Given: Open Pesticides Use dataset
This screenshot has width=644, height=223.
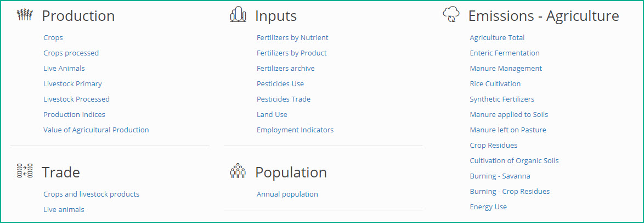Looking at the screenshot, I should coord(280,83).
